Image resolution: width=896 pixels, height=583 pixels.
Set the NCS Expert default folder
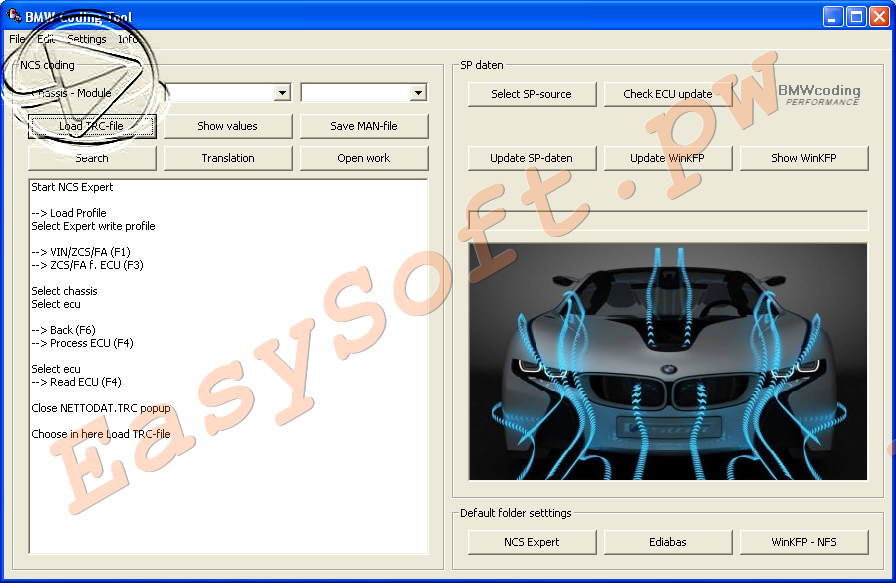532,542
